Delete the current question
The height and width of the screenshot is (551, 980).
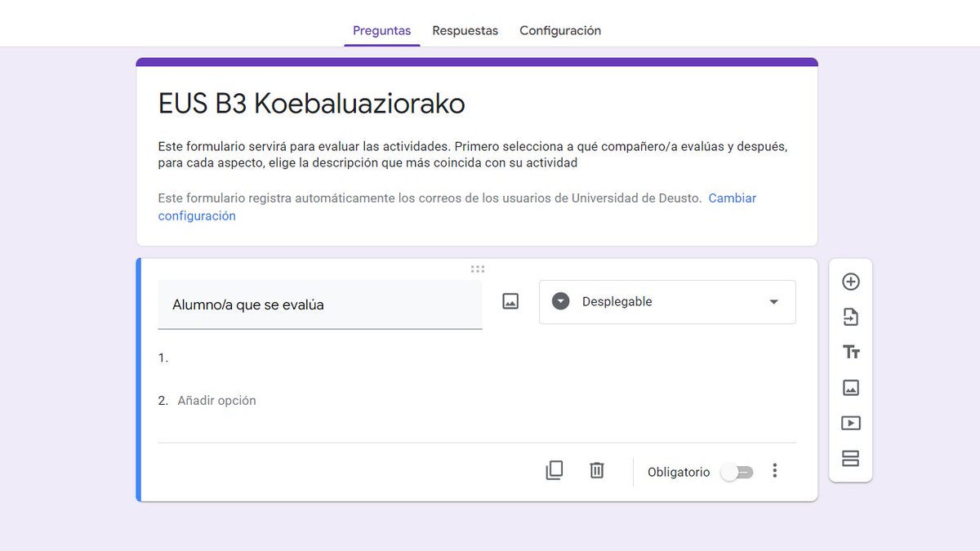(597, 470)
